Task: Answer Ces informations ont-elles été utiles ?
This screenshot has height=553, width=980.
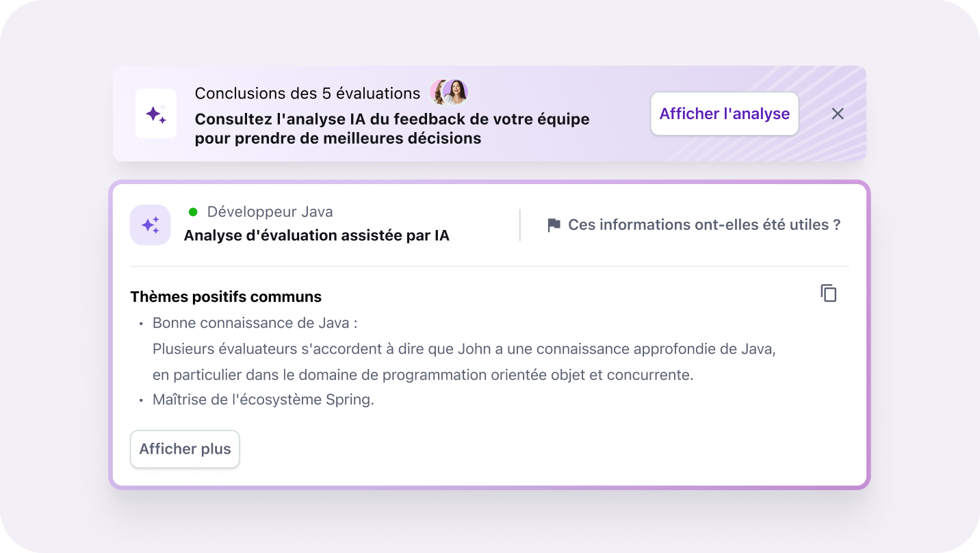Action: (704, 224)
